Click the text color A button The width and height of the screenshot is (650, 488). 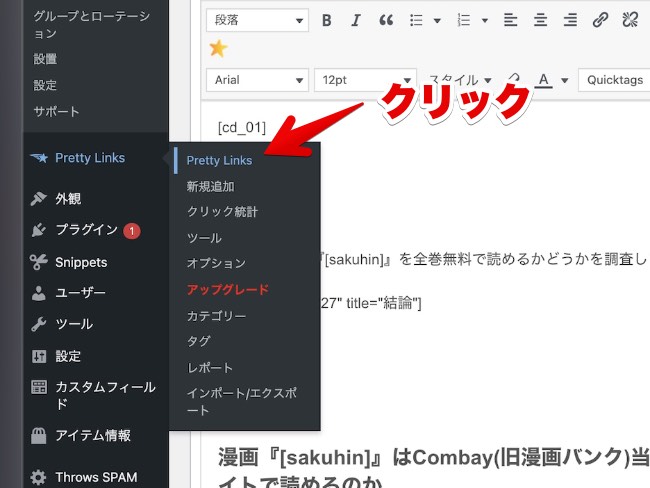pyautogui.click(x=544, y=80)
